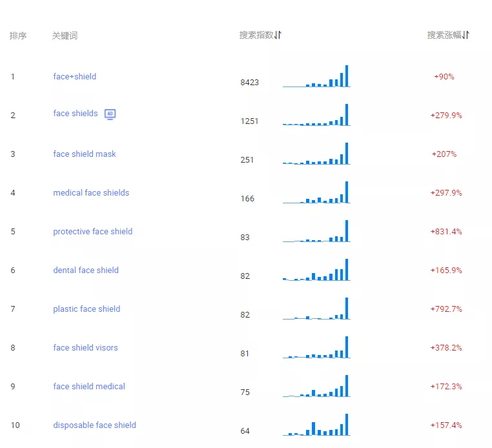Image resolution: width=492 pixels, height=448 pixels.
Task: Click the 排序 column header
Action: pos(18,36)
